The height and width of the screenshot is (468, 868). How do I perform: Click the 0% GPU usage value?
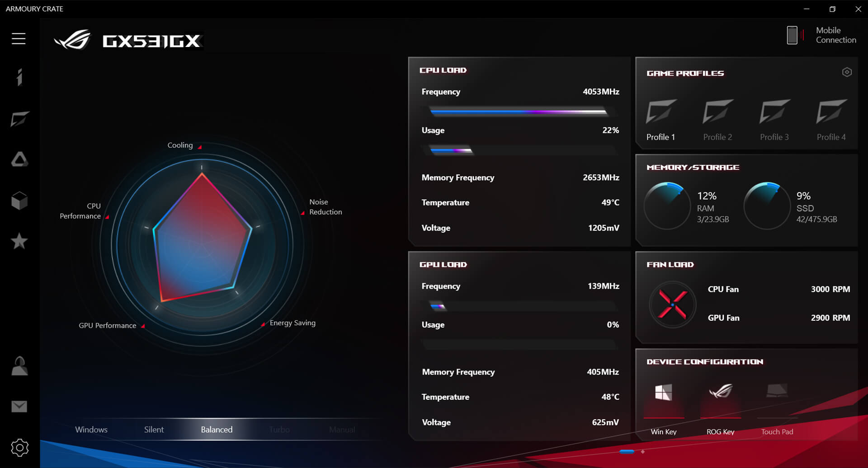point(613,325)
